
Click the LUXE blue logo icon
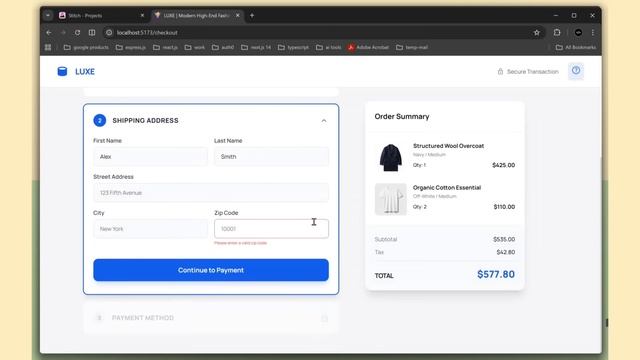tap(62, 71)
